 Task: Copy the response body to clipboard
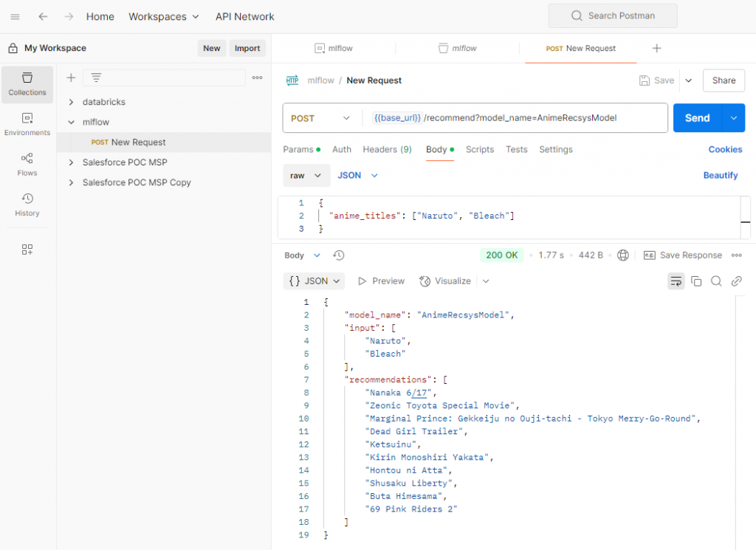click(x=696, y=281)
